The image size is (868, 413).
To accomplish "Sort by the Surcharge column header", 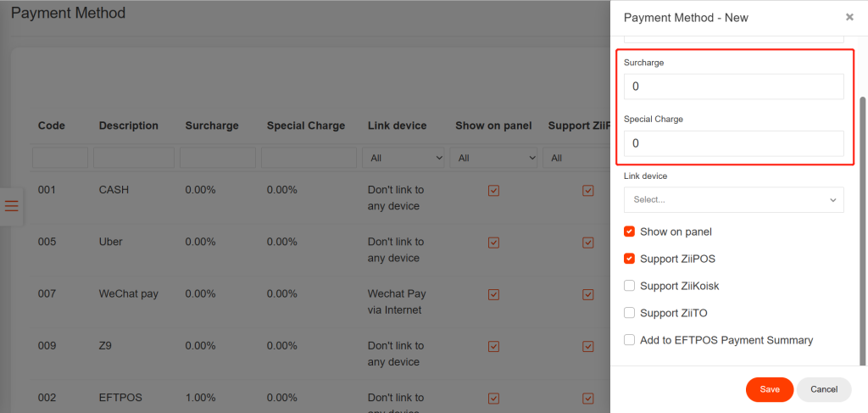I will tap(212, 126).
